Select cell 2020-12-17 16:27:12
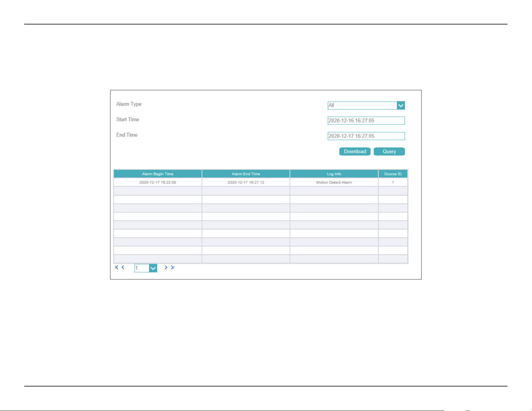 pyautogui.click(x=246, y=183)
